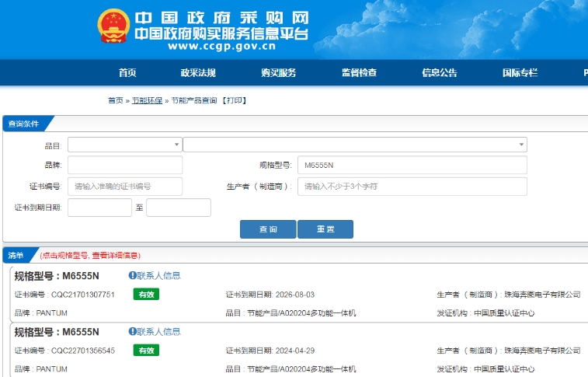Click the 重置 reset button
588x377 pixels.
325,229
